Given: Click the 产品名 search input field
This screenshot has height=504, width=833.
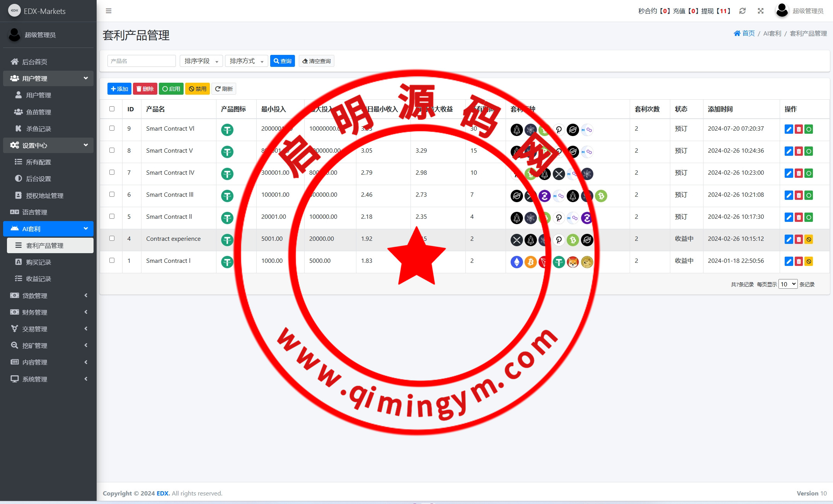Looking at the screenshot, I should click(x=141, y=61).
